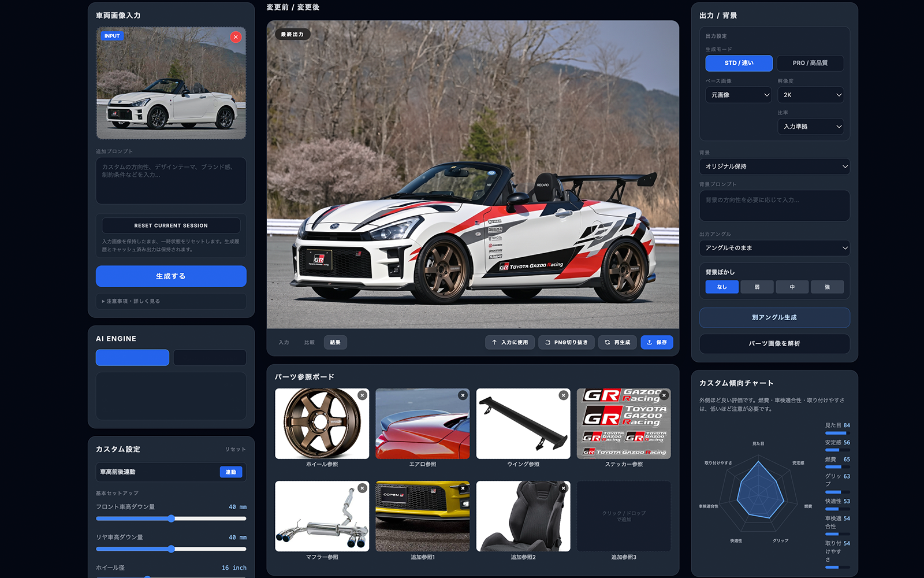Select the blue AI ENGINE option
The height and width of the screenshot is (578, 924).
(132, 357)
